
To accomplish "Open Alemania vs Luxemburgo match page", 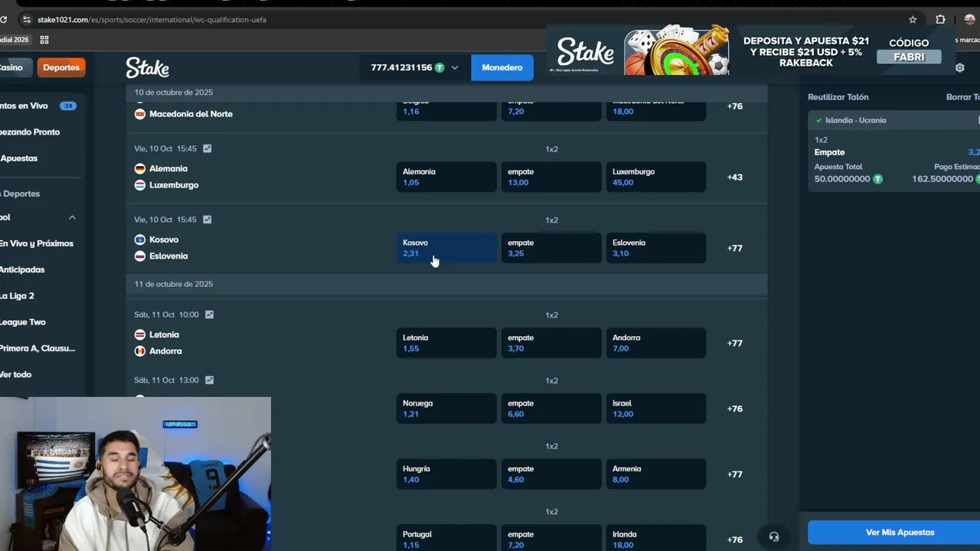I will pos(167,177).
